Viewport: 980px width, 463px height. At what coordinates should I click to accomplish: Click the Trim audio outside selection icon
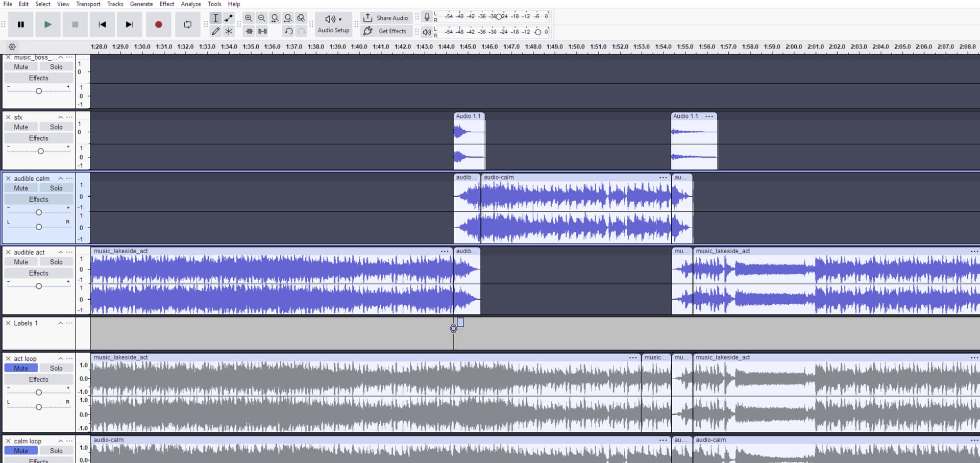pos(249,31)
